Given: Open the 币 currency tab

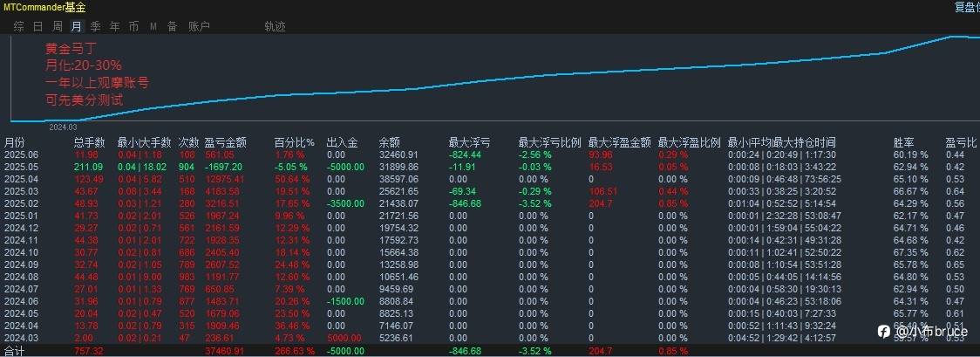Looking at the screenshot, I should (133, 26).
